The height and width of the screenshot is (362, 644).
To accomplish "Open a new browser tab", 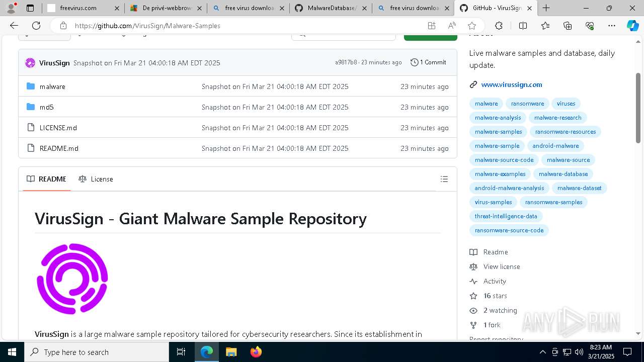I will coord(546,8).
